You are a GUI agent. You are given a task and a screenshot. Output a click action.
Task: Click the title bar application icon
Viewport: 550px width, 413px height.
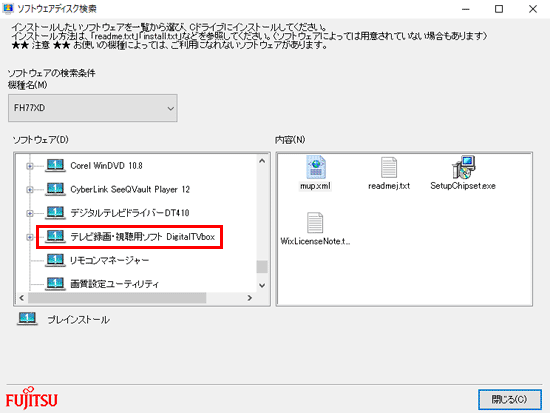pos(8,8)
